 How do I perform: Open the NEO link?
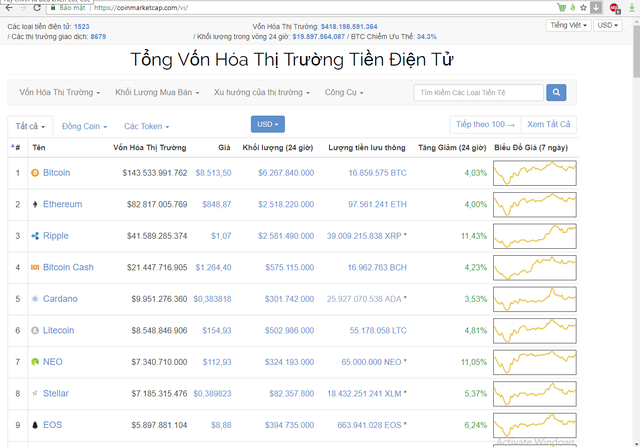[x=53, y=362]
